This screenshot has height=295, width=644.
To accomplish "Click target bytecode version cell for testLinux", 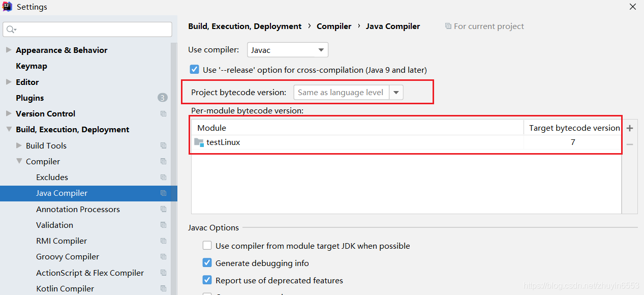I will click(x=572, y=142).
